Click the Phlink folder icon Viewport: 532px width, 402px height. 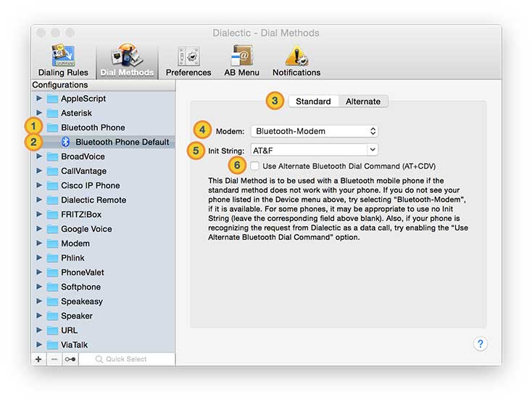pos(52,259)
